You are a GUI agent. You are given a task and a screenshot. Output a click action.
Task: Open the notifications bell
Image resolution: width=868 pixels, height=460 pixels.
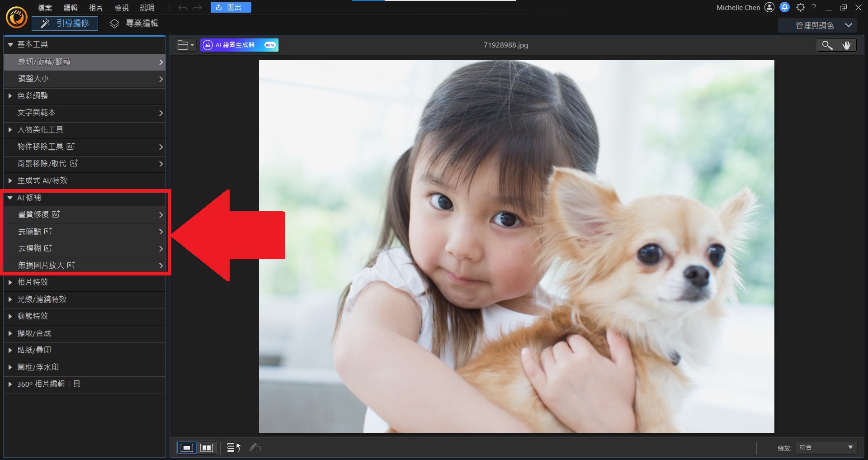point(785,7)
